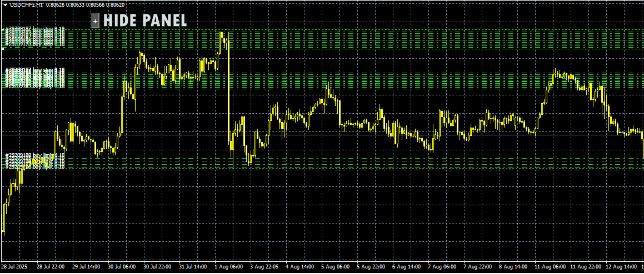The image size is (644, 274).
Task: Click the 4 Aug 14:00 time label
Action: click(x=300, y=267)
